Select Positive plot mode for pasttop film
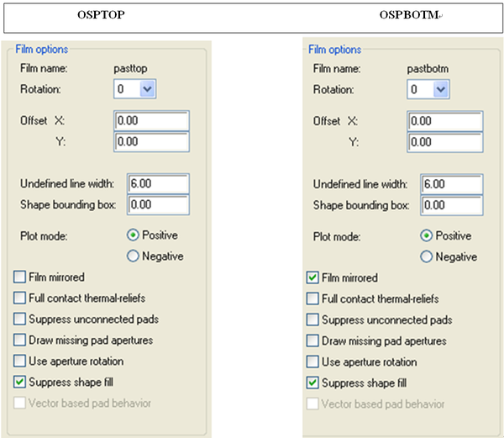Screen dimensions: 504x438 tap(133, 235)
